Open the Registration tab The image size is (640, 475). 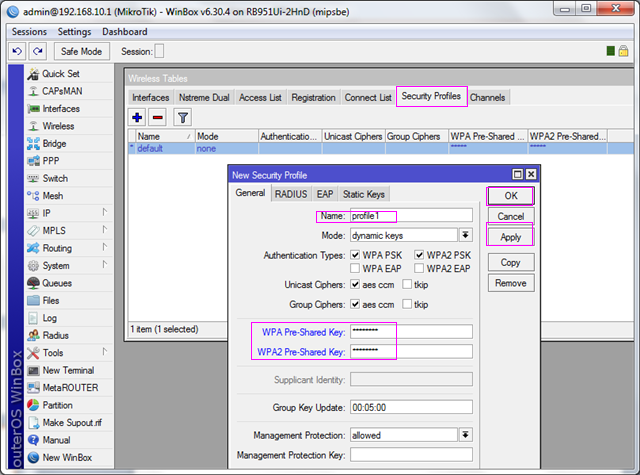point(313,98)
